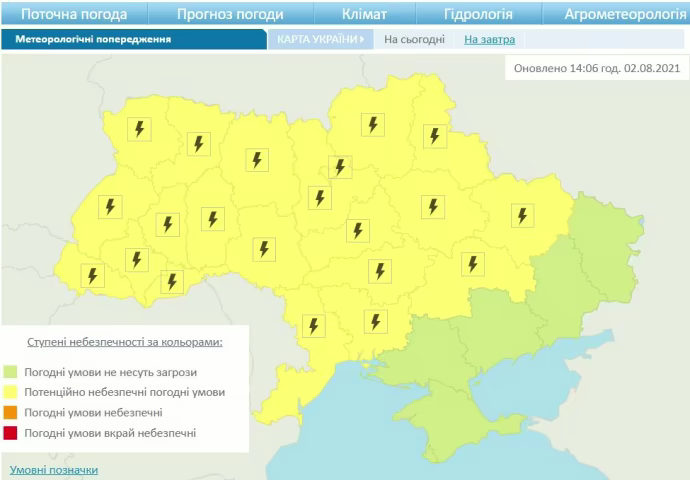
Task: Click the lightning icon on Mykolaiv region
Action: coord(375,321)
